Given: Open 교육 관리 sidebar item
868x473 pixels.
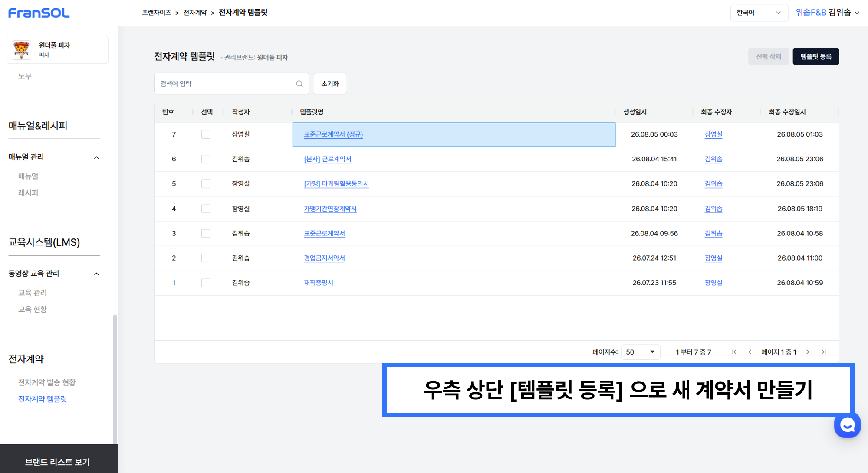Looking at the screenshot, I should point(33,293).
